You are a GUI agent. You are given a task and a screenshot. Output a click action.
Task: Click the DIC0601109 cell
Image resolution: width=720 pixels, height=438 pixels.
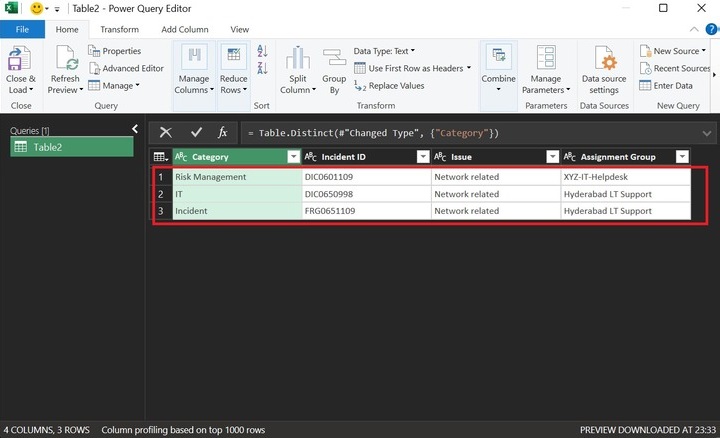(x=366, y=177)
